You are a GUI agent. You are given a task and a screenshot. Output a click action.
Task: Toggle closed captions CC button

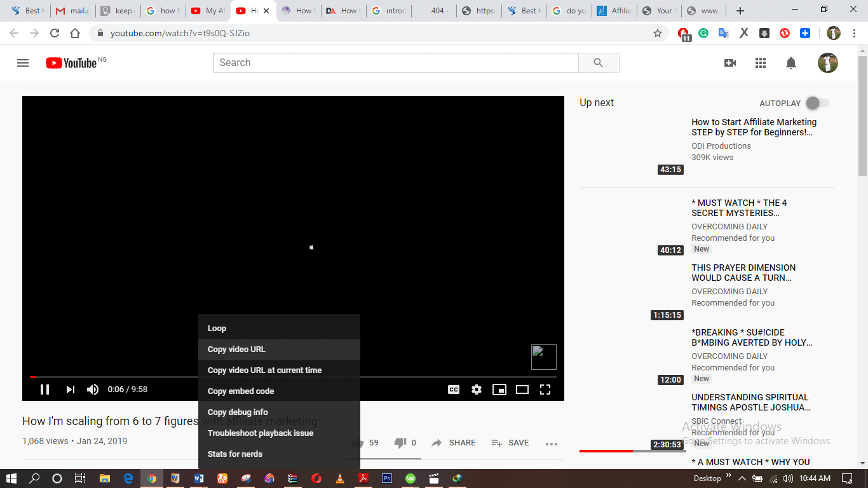coord(454,390)
